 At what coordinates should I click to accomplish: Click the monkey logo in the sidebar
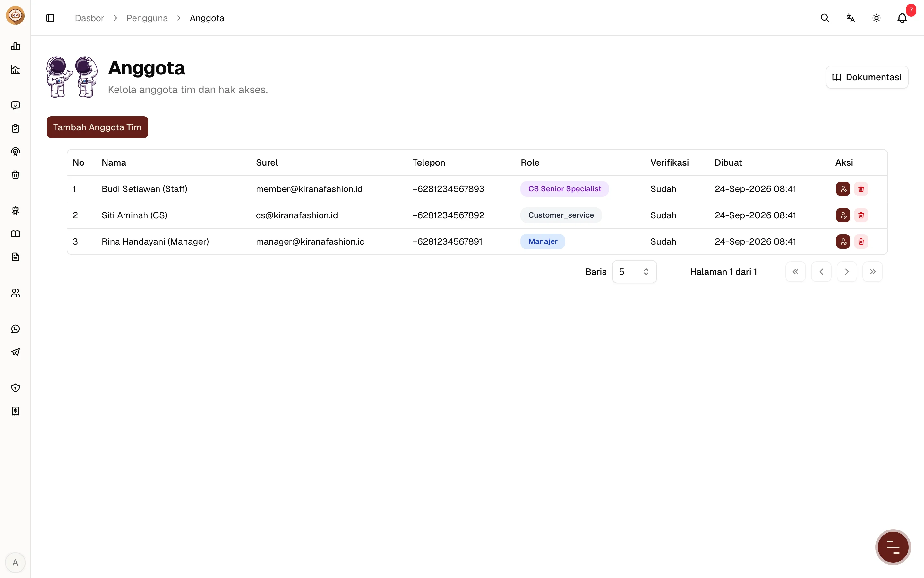point(15,16)
